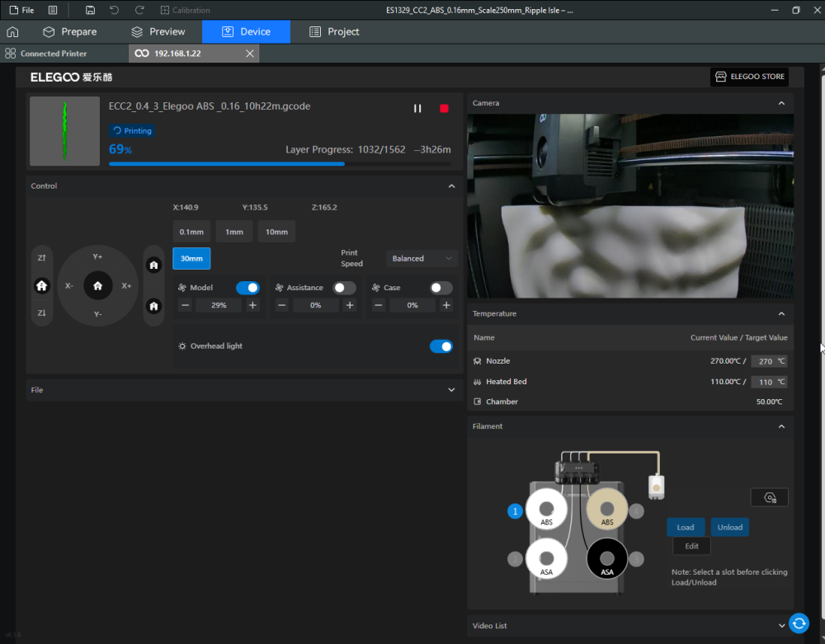Enable the Assistance fan toggle
825x644 pixels.
tap(344, 288)
